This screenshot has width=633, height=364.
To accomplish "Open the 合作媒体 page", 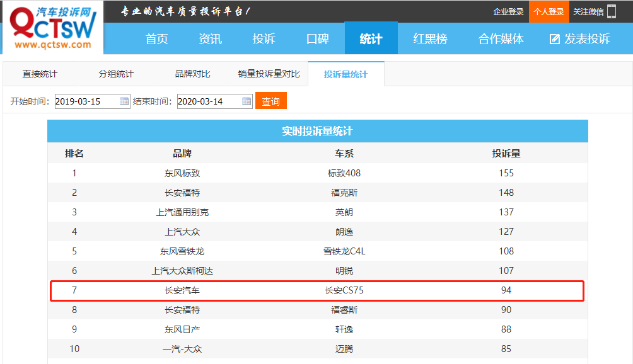I will pyautogui.click(x=501, y=39).
